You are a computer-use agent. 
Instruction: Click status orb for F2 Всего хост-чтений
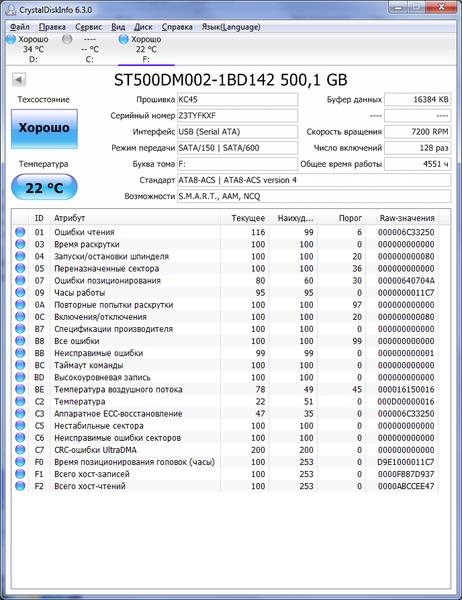coord(20,486)
